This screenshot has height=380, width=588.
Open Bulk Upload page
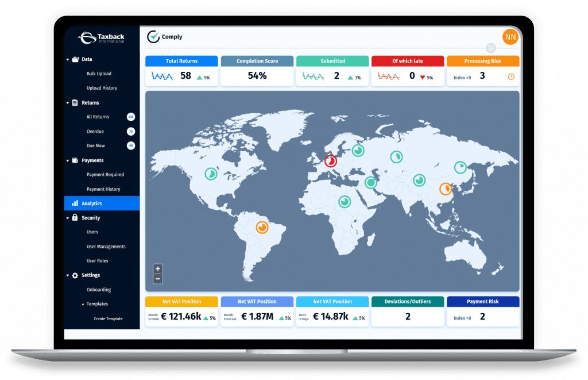click(x=99, y=74)
